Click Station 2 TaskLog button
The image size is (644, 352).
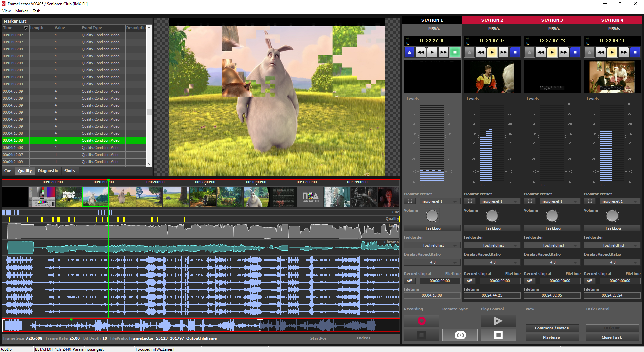(x=492, y=228)
